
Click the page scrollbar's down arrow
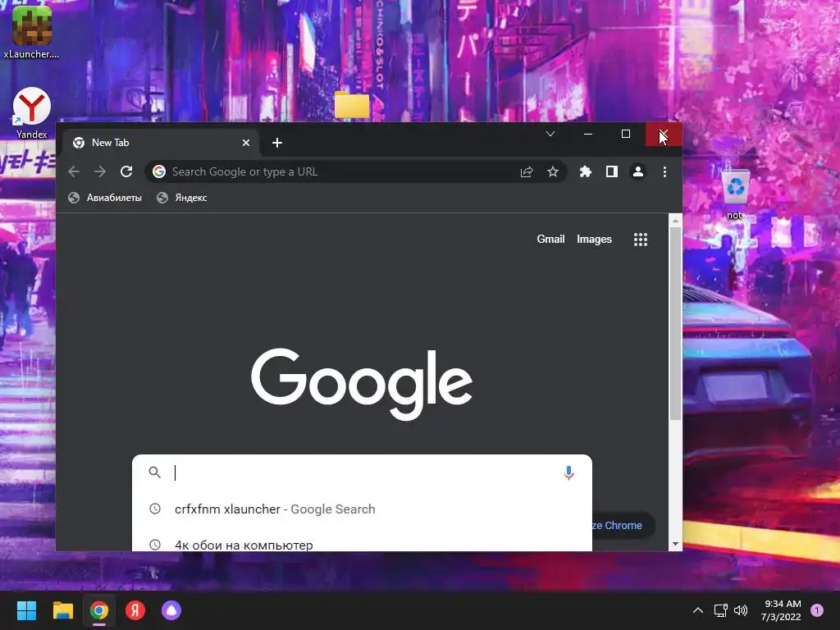point(676,544)
